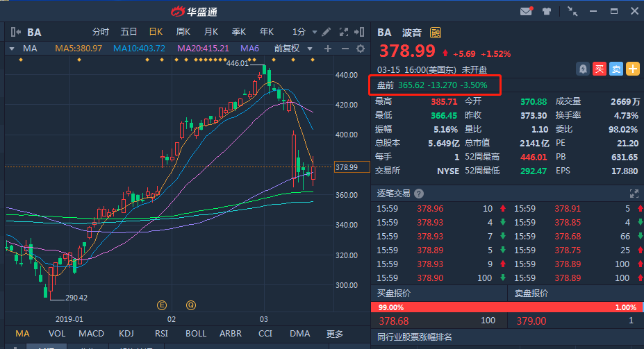Image resolution: width=644 pixels, height=349 pixels.
Task: Open chart indicator settings gear
Action: click(360, 49)
